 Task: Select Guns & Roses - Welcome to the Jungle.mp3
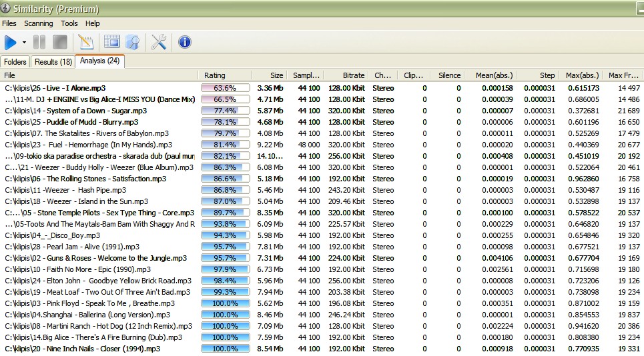322,258
